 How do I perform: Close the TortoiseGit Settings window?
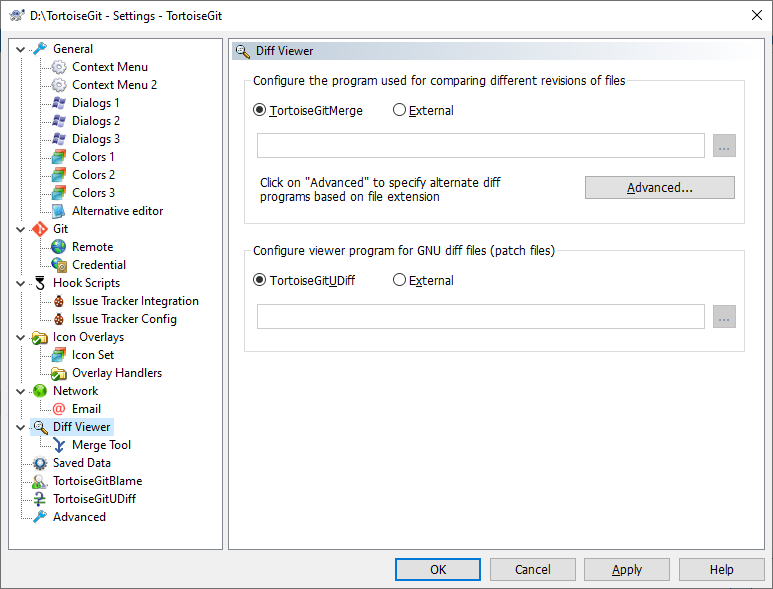click(x=757, y=15)
